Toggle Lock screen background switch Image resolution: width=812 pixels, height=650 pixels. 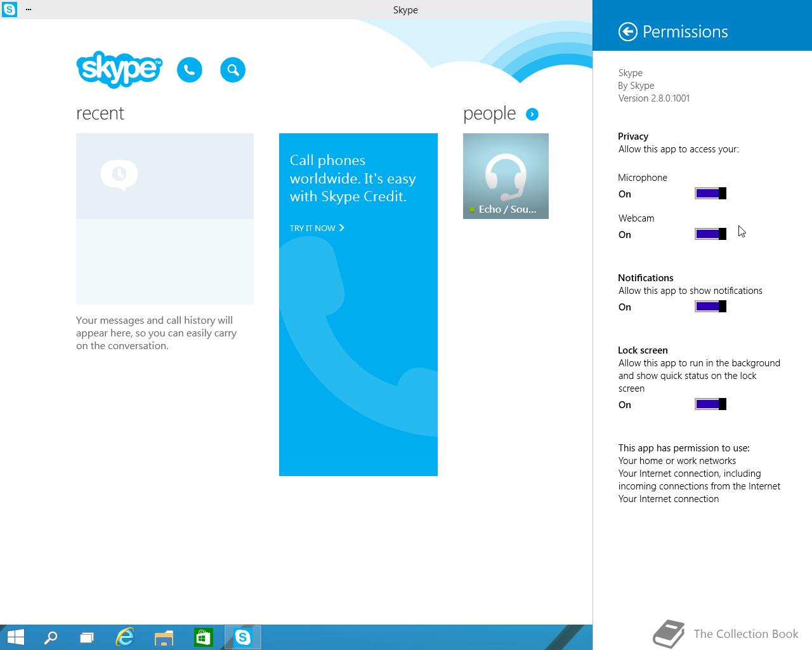point(710,404)
